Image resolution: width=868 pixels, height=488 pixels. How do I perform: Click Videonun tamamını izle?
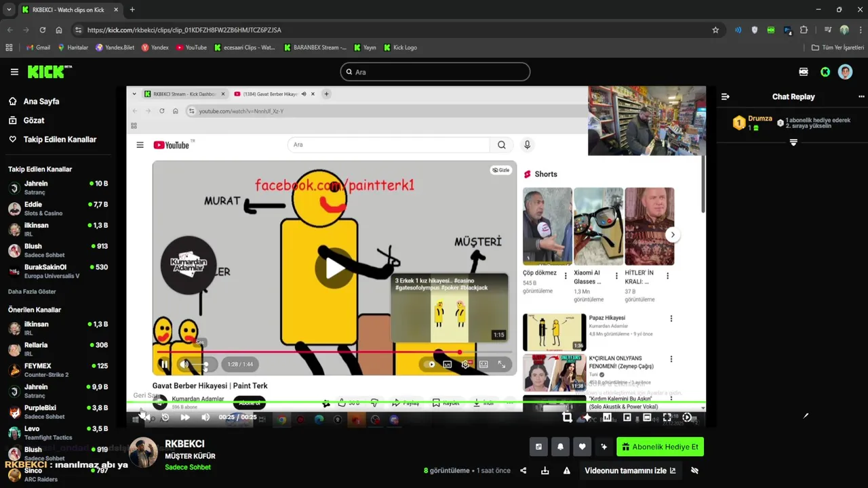[x=630, y=470]
